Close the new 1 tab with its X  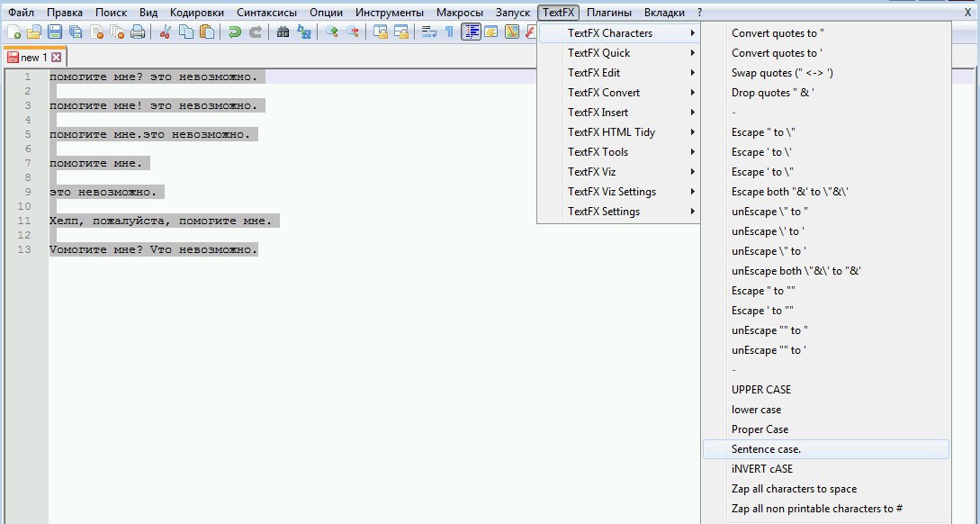pos(57,58)
